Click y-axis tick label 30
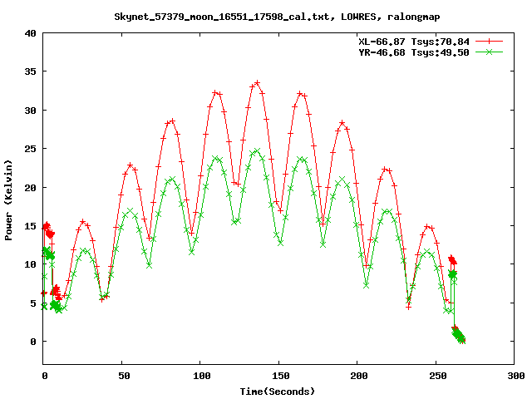 tap(30, 111)
